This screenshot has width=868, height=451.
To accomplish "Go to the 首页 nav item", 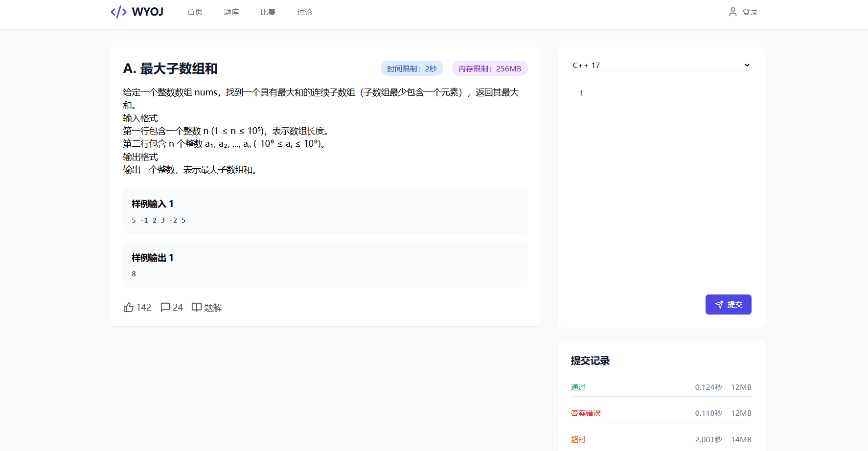I will point(195,12).
